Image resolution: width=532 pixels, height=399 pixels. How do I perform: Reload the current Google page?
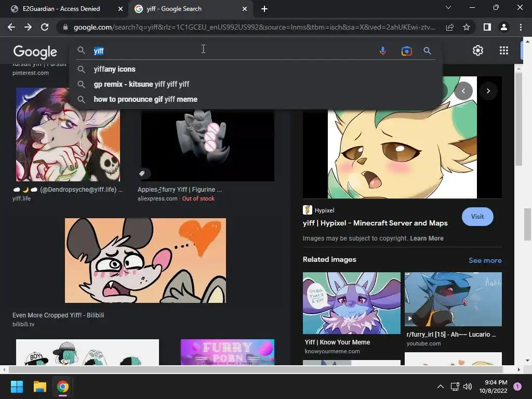[x=45, y=27]
